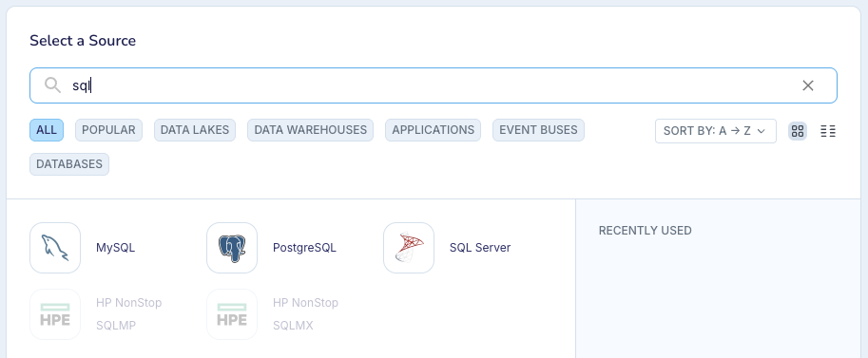Click the Select a Source heading
Viewport: 868px width, 358px height.
83,41
